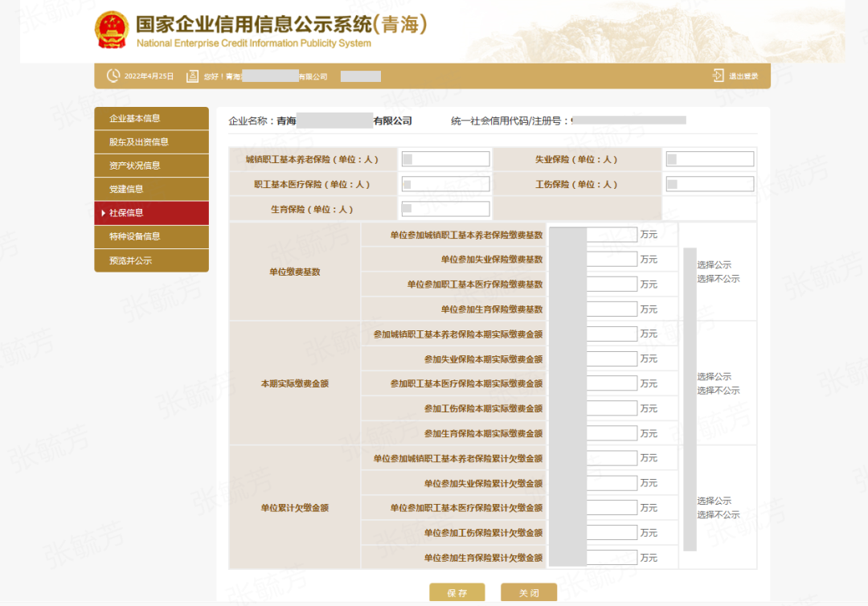Screen dimensions: 868x606
Task: Focus the 失业保险 headcount input
Action: pyautogui.click(x=710, y=159)
